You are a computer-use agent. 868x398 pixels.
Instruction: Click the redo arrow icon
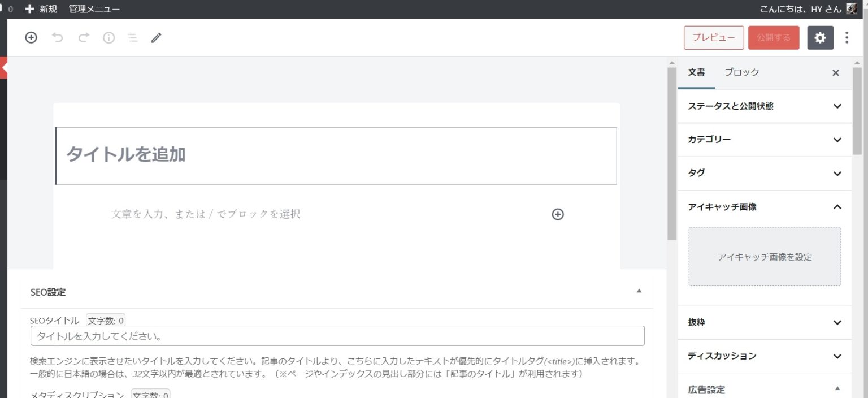(x=84, y=38)
